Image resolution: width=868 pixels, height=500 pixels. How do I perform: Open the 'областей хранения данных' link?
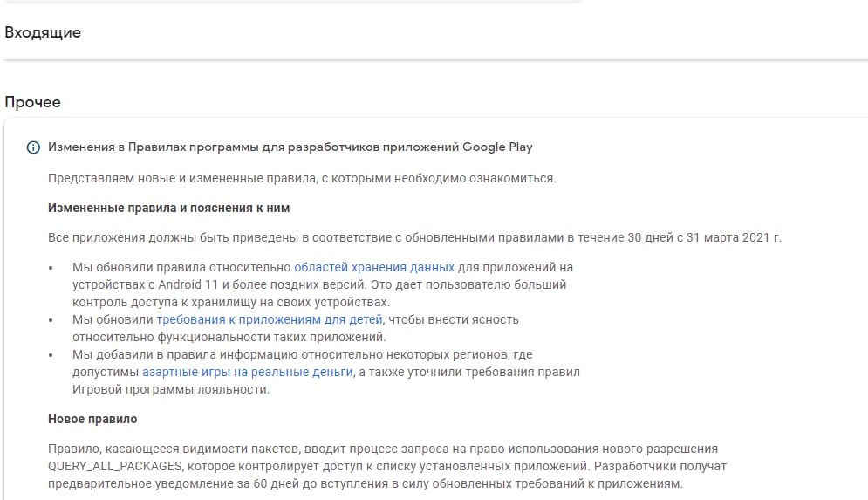[x=374, y=267]
